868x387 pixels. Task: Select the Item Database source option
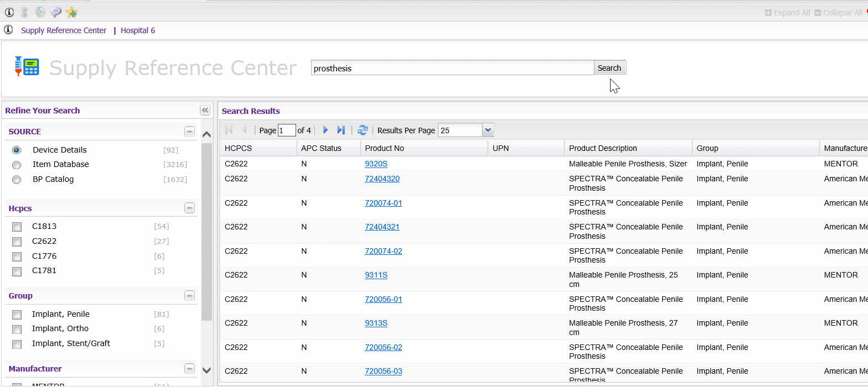point(17,165)
